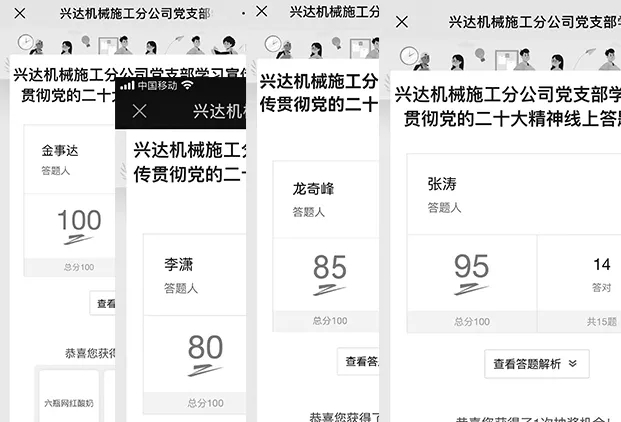
Task: Click 张涛's score of 95
Action: coord(471,266)
